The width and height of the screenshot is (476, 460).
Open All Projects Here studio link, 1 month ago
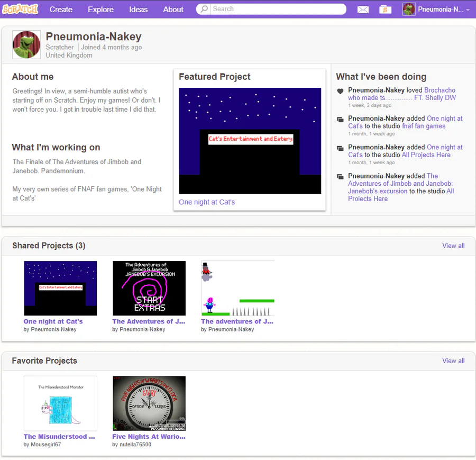click(426, 155)
